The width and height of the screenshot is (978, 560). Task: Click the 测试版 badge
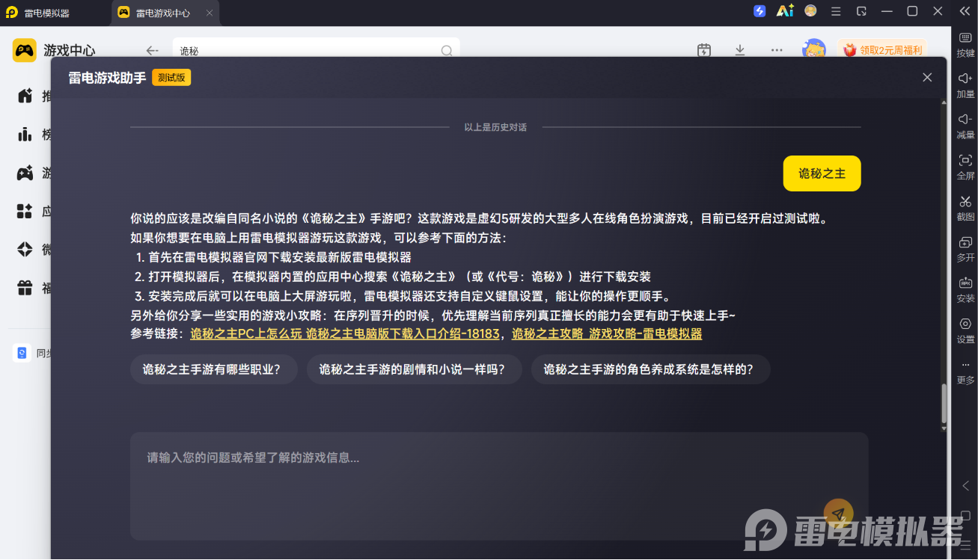coord(171,77)
